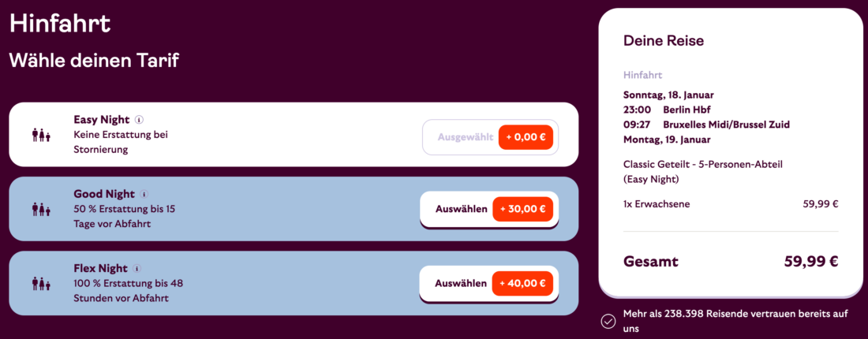Viewport: 868px width, 339px height.
Task: Click the checkmark icon beside traveler trust note
Action: [608, 321]
